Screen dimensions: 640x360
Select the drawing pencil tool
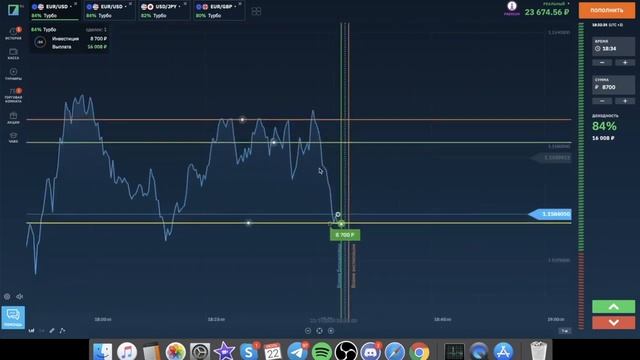pyautogui.click(x=52, y=331)
